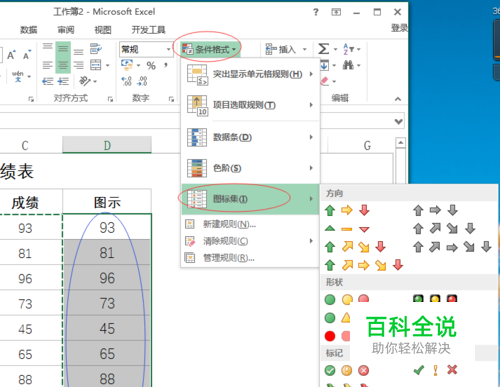
Task: Choose the four colored arrows icon set
Action: pos(356,247)
